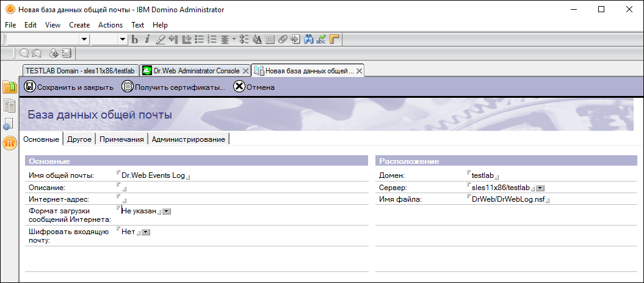Screen dimensions: 644x283
Task: Open the Edit menu
Action: pos(31,25)
